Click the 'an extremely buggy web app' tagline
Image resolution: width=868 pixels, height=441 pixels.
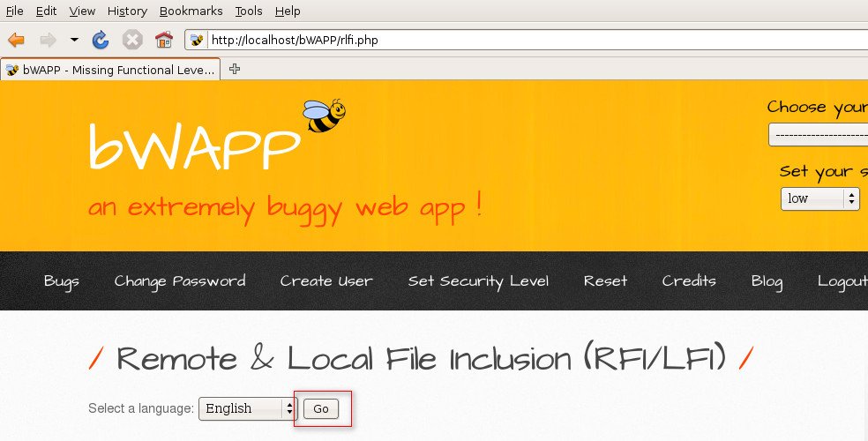[285, 208]
